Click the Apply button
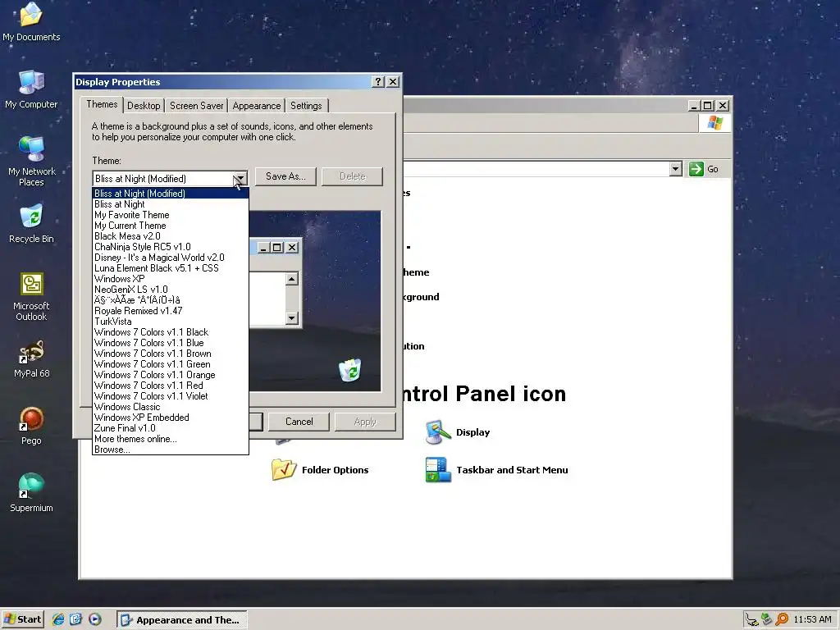 365,422
